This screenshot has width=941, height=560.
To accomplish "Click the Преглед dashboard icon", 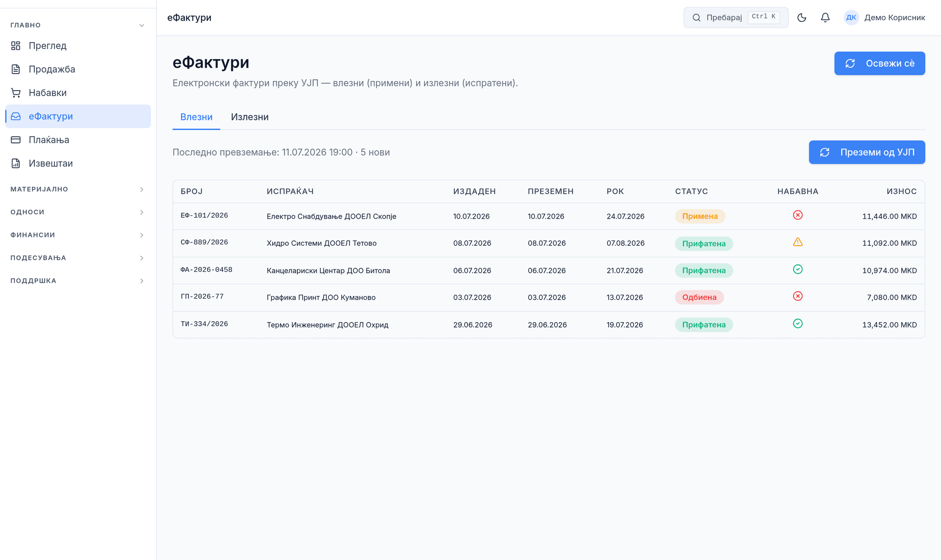I will [16, 46].
